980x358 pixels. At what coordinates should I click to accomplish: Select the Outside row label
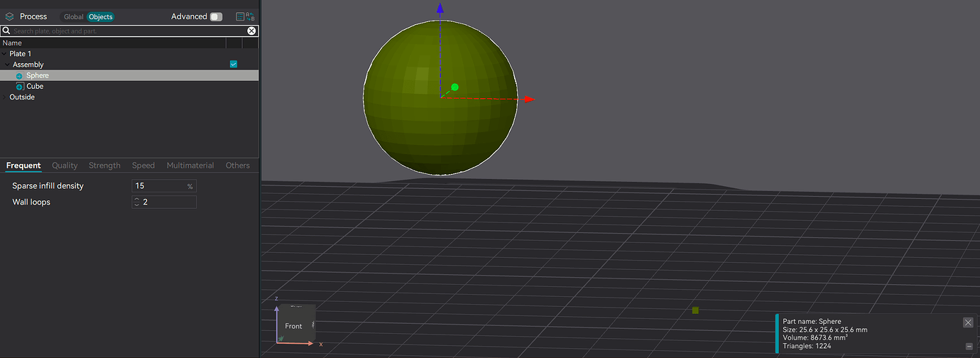point(22,97)
